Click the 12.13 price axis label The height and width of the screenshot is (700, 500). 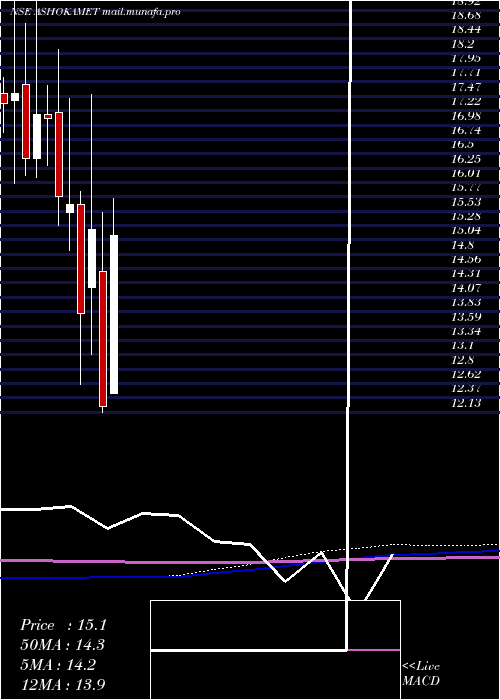[x=466, y=404]
